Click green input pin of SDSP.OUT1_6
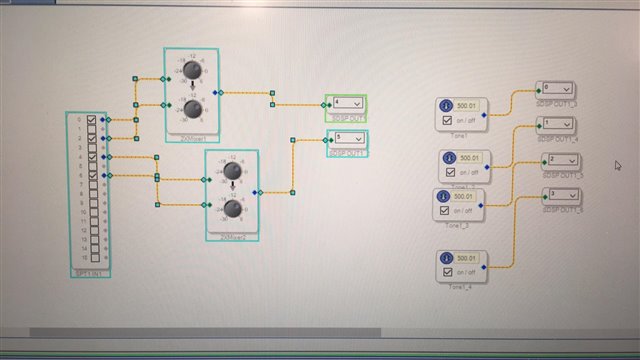640x360 pixels. coord(545,197)
